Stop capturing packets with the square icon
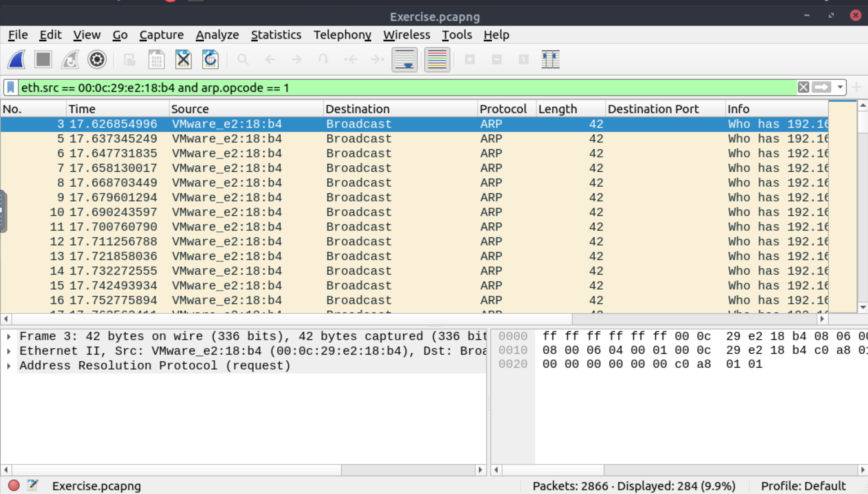 (43, 60)
